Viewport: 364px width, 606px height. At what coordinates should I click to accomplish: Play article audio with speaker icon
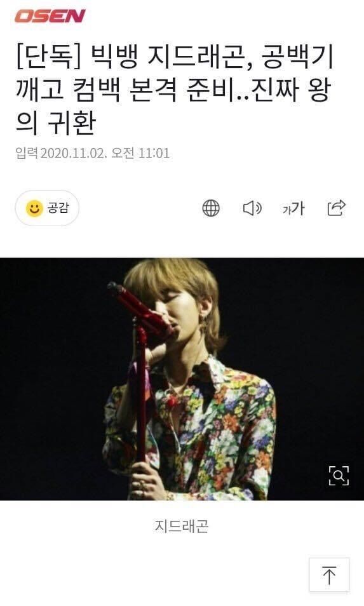(x=252, y=208)
